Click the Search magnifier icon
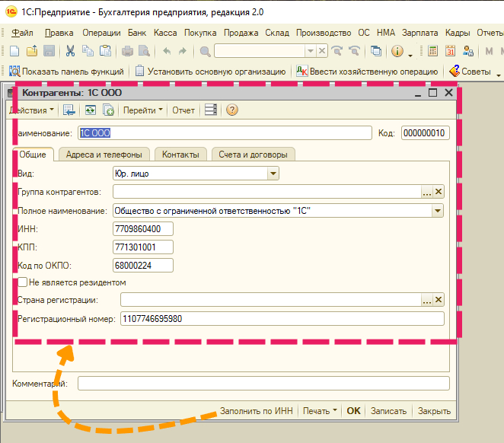The width and height of the screenshot is (504, 443). (205, 51)
